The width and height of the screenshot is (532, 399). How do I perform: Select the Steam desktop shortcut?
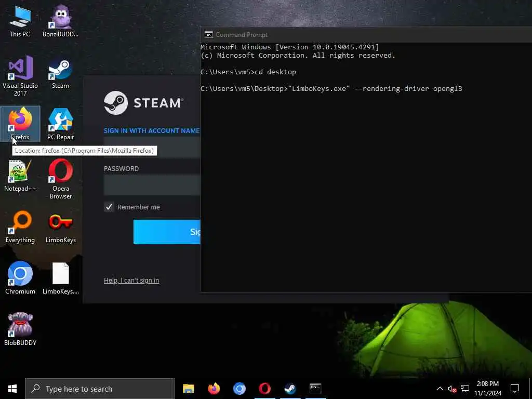click(x=60, y=74)
